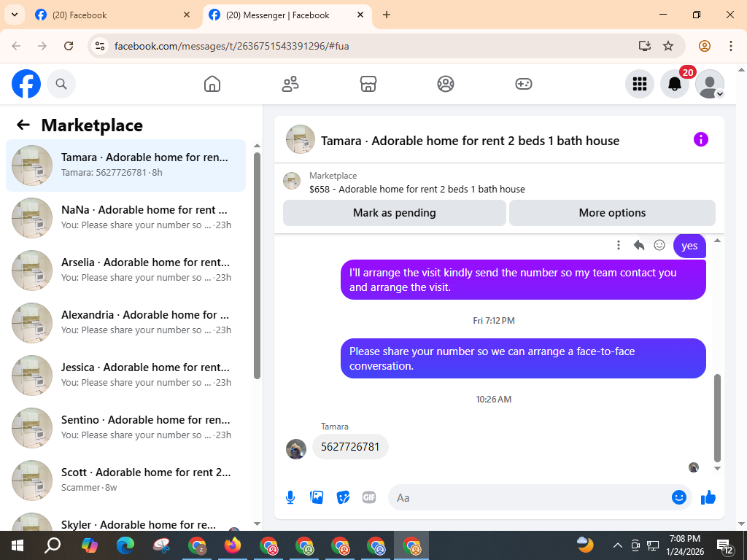Viewport: 747px width, 560px height.
Task: Attach a photo or file
Action: [317, 497]
